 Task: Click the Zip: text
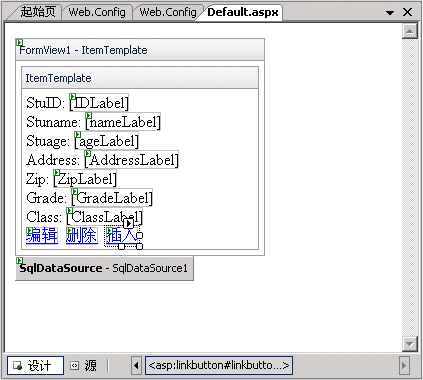click(x=37, y=179)
